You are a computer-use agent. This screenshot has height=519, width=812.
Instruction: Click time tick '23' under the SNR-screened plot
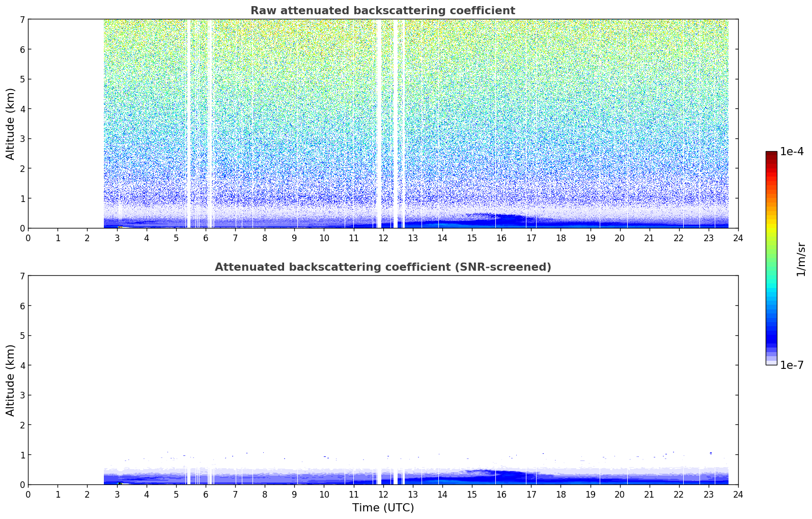(708, 494)
